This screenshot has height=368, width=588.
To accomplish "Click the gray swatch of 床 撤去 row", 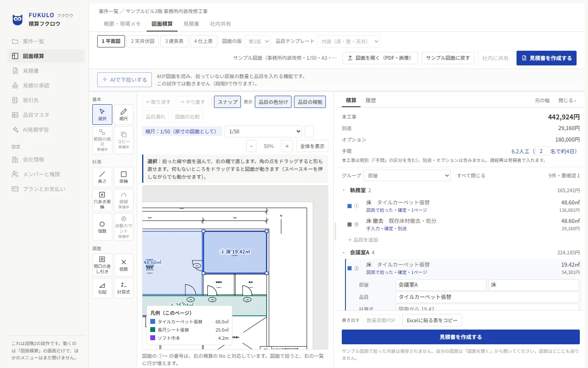I will pyautogui.click(x=350, y=224).
